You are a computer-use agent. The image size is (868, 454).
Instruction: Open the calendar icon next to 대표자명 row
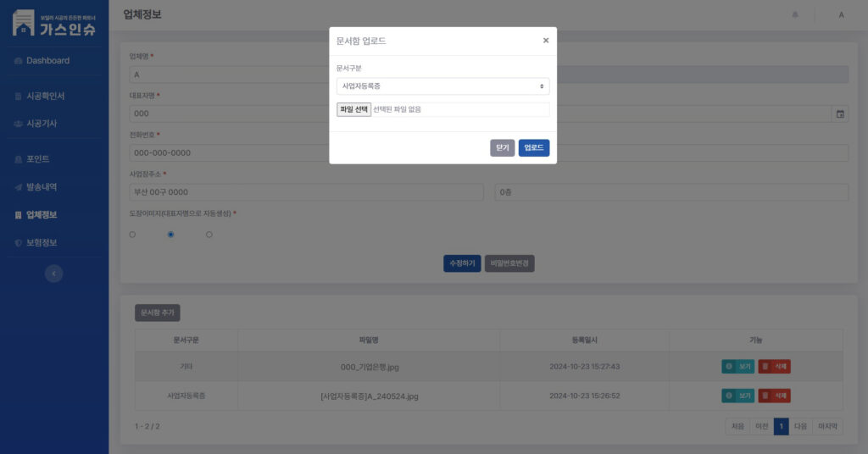pyautogui.click(x=840, y=113)
